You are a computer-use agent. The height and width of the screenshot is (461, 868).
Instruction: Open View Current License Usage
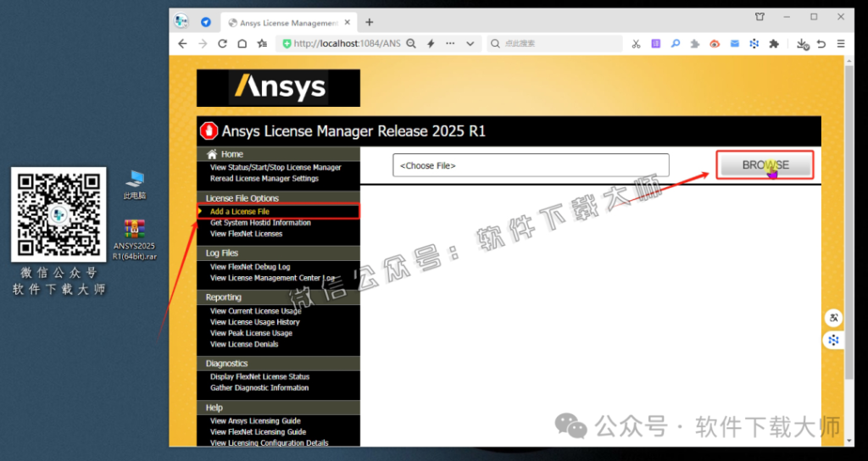click(x=256, y=311)
